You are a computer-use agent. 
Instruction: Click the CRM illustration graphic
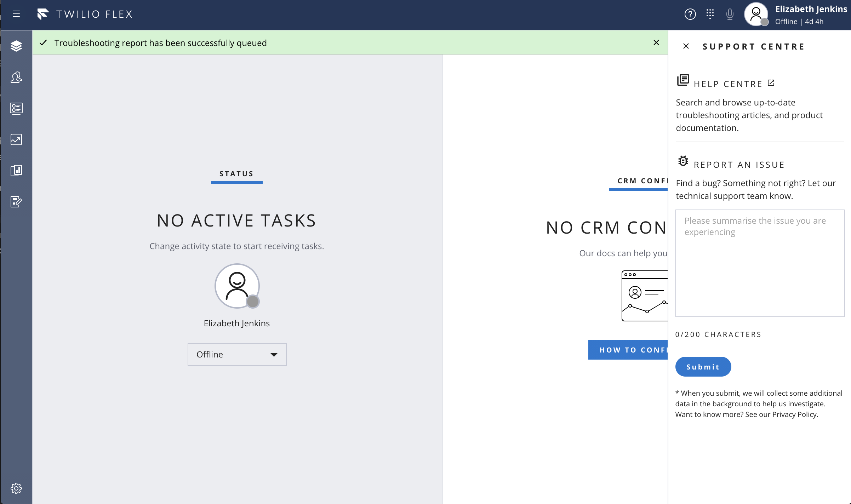(645, 296)
